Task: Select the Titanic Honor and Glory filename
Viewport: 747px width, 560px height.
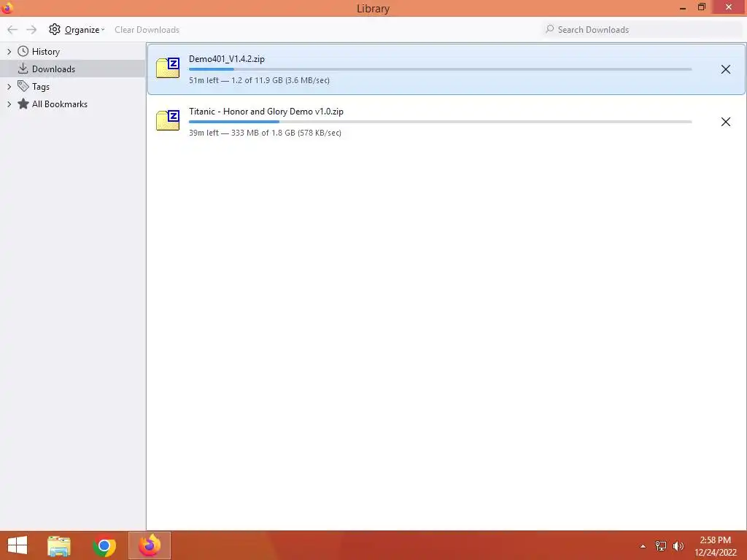Action: coord(266,112)
